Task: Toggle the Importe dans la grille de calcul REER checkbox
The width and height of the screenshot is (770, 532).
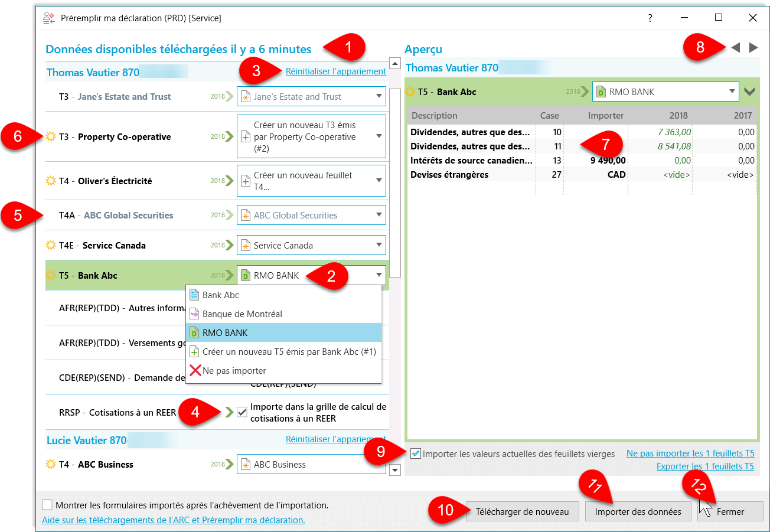Action: pyautogui.click(x=242, y=412)
